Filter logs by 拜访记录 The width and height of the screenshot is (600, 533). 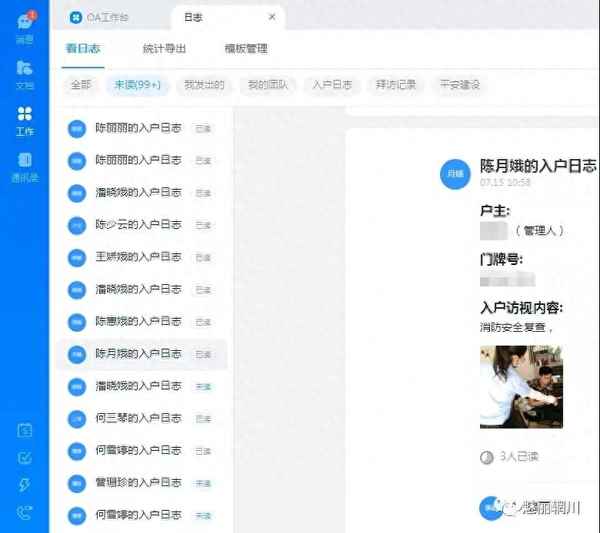pos(395,85)
